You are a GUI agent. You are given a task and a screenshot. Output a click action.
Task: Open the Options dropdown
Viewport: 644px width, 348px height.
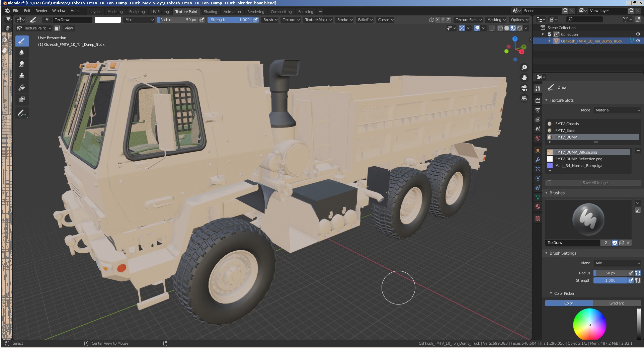[x=519, y=20]
